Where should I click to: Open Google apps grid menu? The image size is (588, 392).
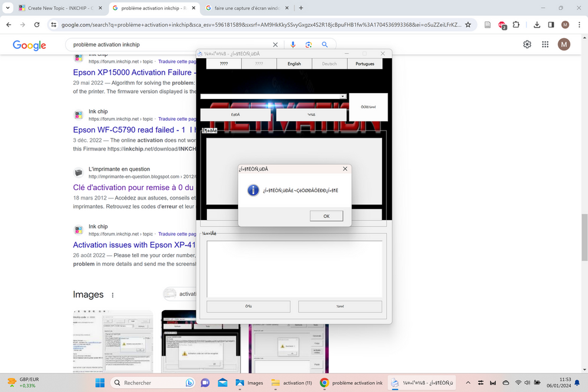pos(545,45)
